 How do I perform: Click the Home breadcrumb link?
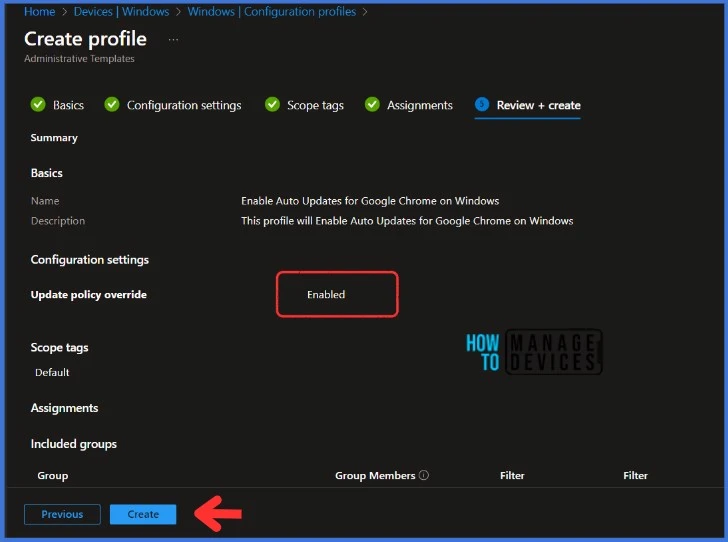point(39,12)
